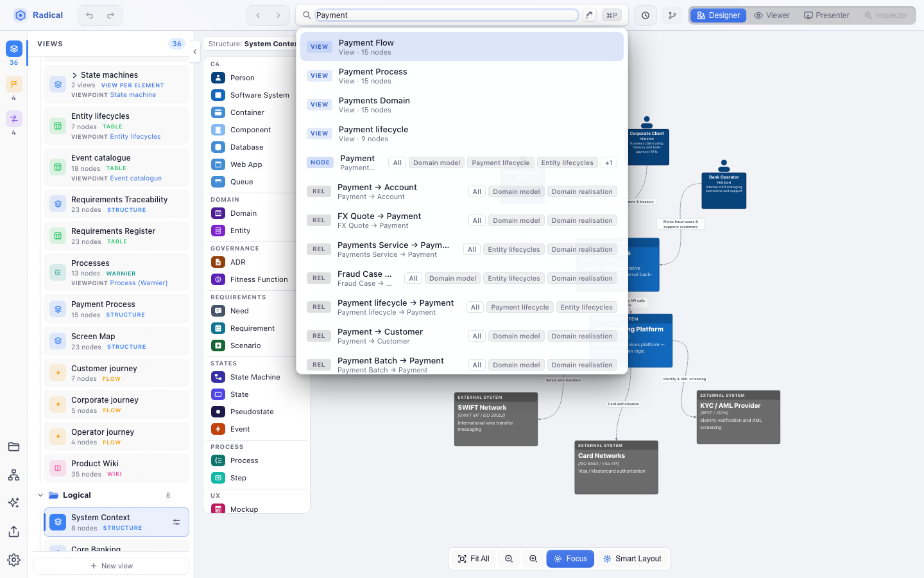The width and height of the screenshot is (924, 578).
Task: Click the Fit All button
Action: pyautogui.click(x=474, y=559)
